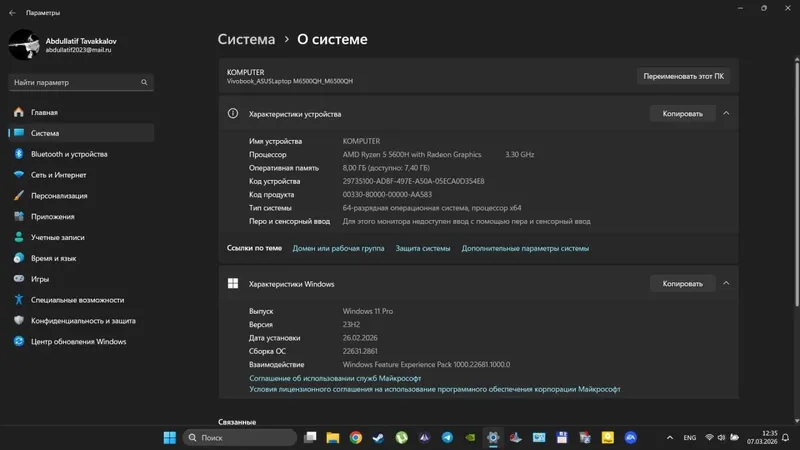This screenshot has width=800, height=450.
Task: Open the Персонализация brush icon
Action: pyautogui.click(x=19, y=196)
